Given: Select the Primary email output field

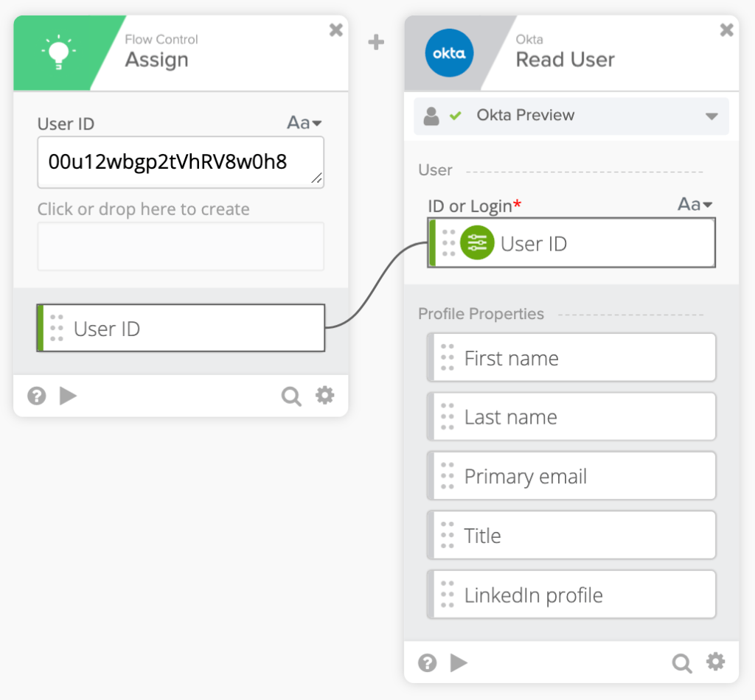Looking at the screenshot, I should pos(572,477).
